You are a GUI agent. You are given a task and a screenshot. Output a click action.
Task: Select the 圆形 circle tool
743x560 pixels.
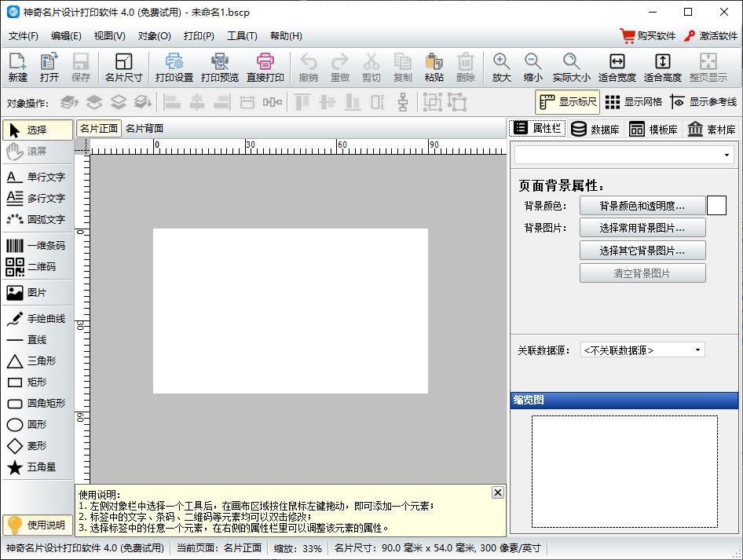pyautogui.click(x=38, y=424)
